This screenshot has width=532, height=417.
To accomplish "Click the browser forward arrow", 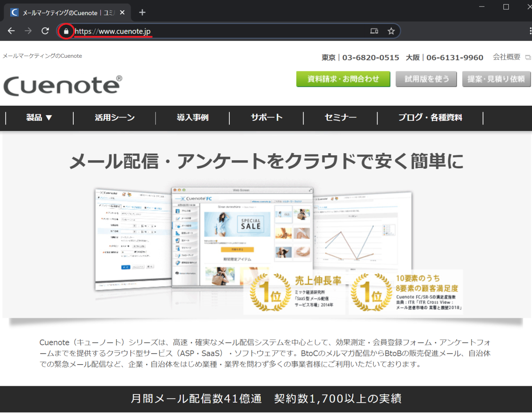I will [28, 31].
